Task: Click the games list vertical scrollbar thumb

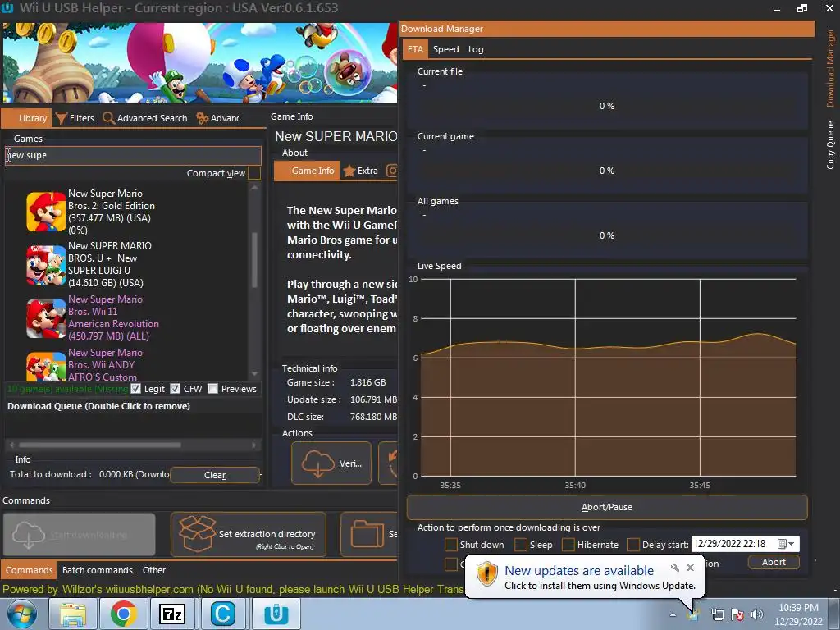Action: tap(254, 260)
